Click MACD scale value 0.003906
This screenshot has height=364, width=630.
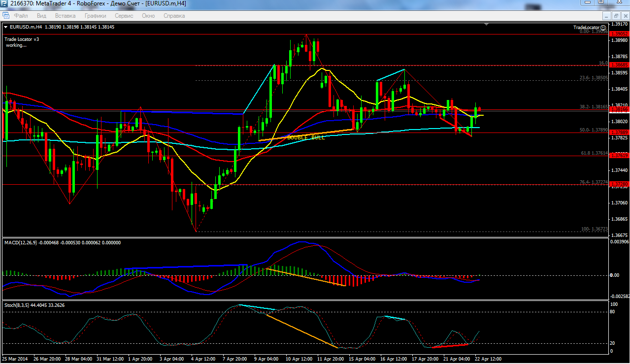[x=620, y=242]
